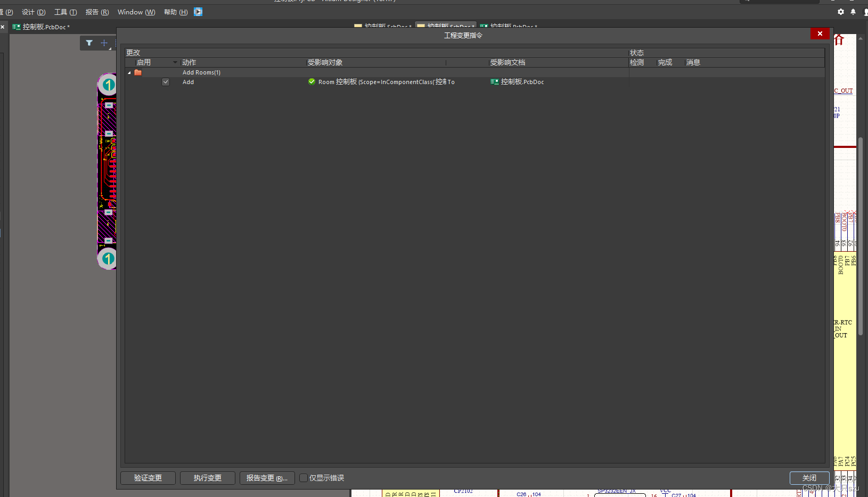Open the 启用 column dropdown arrow

(175, 62)
